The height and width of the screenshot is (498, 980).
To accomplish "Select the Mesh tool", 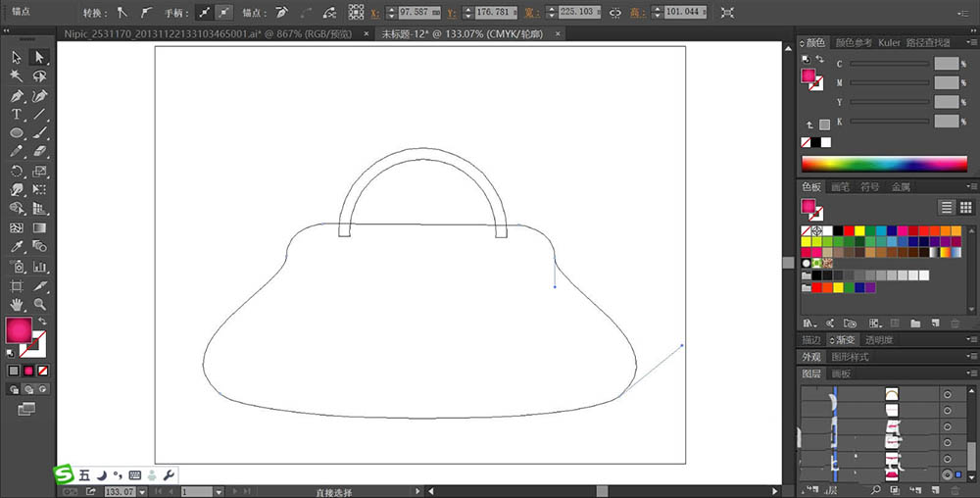I will click(x=17, y=228).
